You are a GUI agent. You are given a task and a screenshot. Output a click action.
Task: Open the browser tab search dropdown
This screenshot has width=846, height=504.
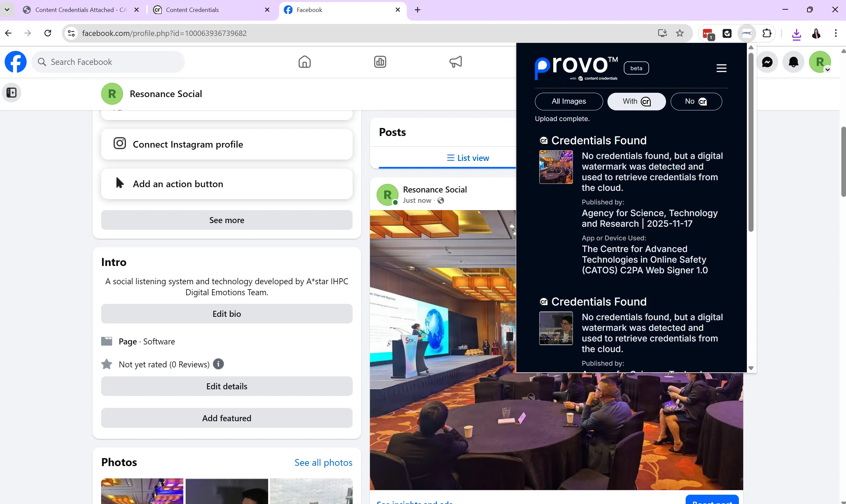click(x=7, y=10)
